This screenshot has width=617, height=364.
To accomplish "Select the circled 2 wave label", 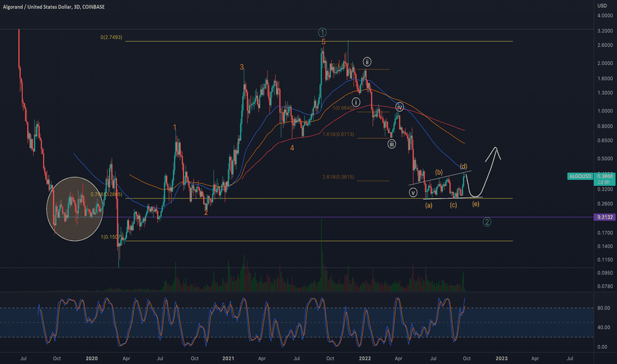I will (487, 222).
